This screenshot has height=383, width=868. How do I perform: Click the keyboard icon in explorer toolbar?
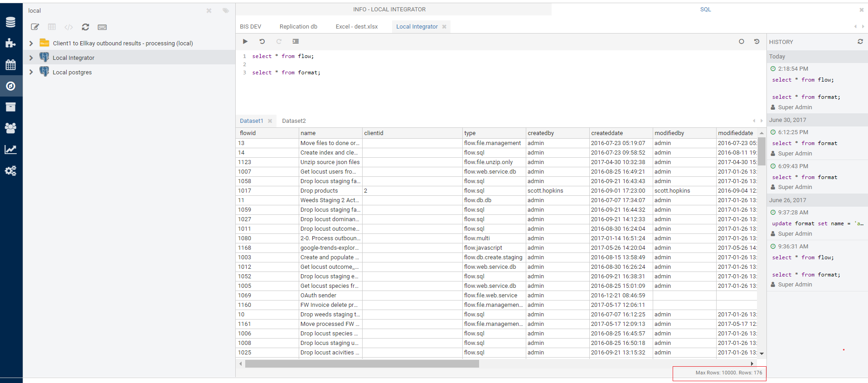click(x=102, y=27)
